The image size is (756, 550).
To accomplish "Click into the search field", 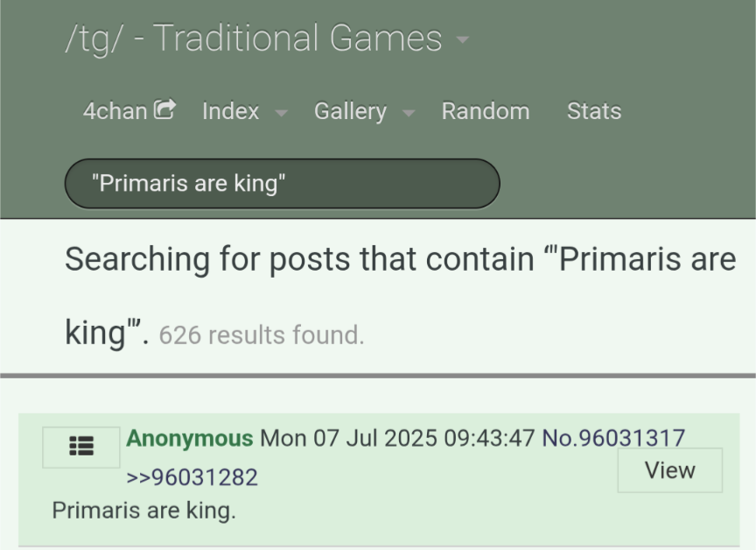I will 283,183.
